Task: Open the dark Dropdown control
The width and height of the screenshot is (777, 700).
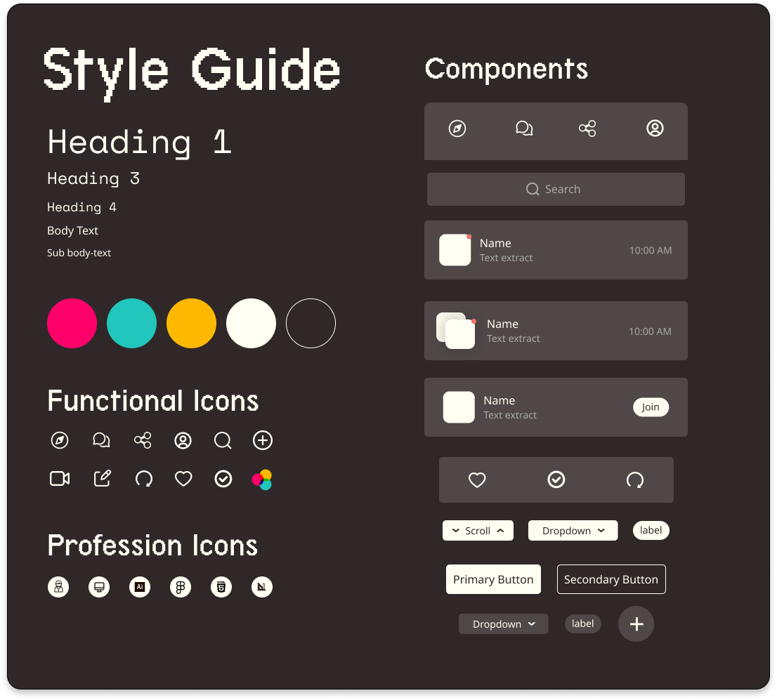Action: (504, 624)
